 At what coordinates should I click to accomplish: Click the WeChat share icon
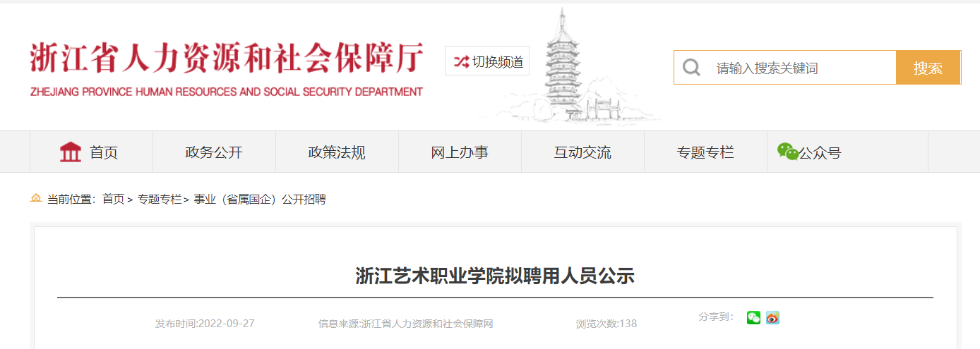(753, 318)
